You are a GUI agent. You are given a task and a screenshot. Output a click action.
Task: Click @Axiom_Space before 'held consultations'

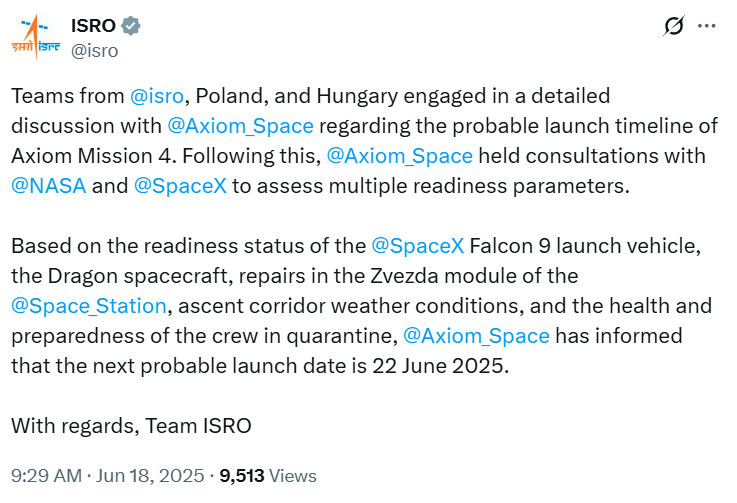(x=400, y=156)
